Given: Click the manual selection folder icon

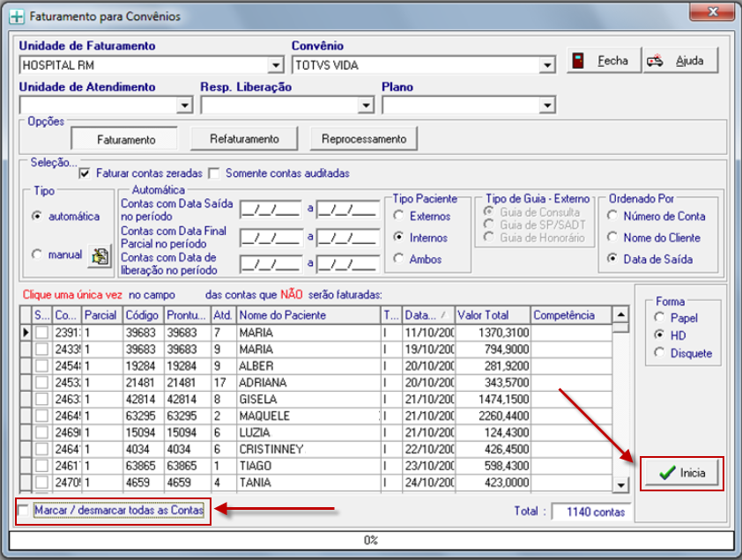Looking at the screenshot, I should click(100, 256).
